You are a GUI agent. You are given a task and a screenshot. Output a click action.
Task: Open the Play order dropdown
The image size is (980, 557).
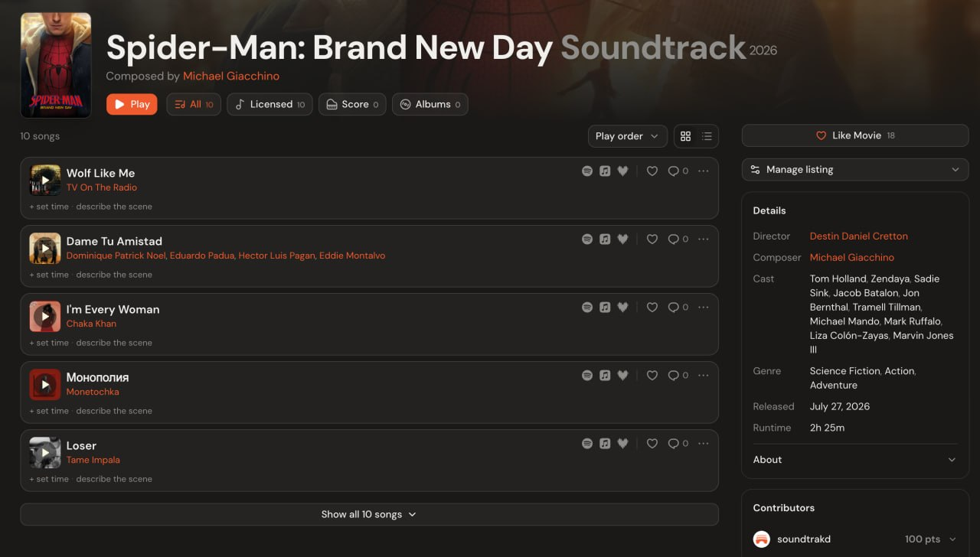tap(627, 136)
